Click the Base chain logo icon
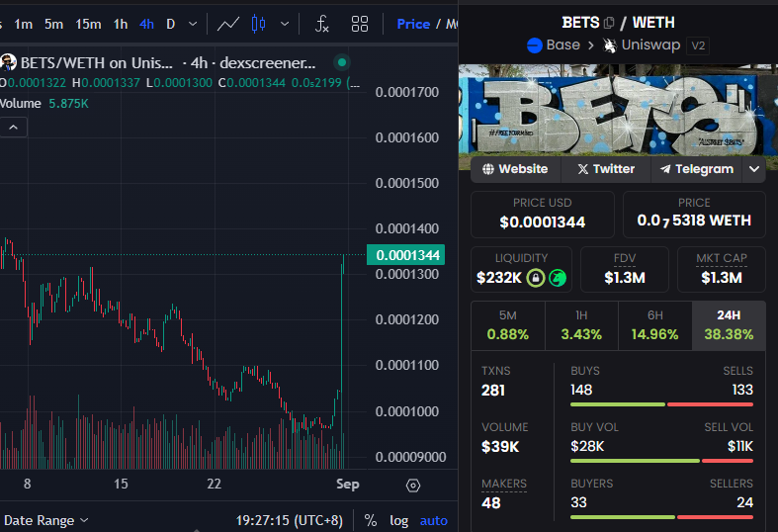The height and width of the screenshot is (532, 778). pyautogui.click(x=535, y=45)
